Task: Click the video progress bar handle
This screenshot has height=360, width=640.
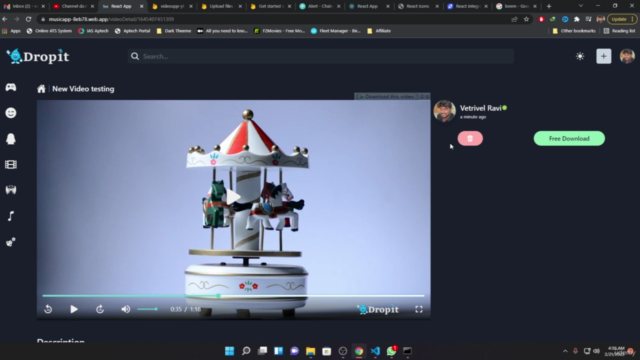Action: pyautogui.click(x=218, y=296)
